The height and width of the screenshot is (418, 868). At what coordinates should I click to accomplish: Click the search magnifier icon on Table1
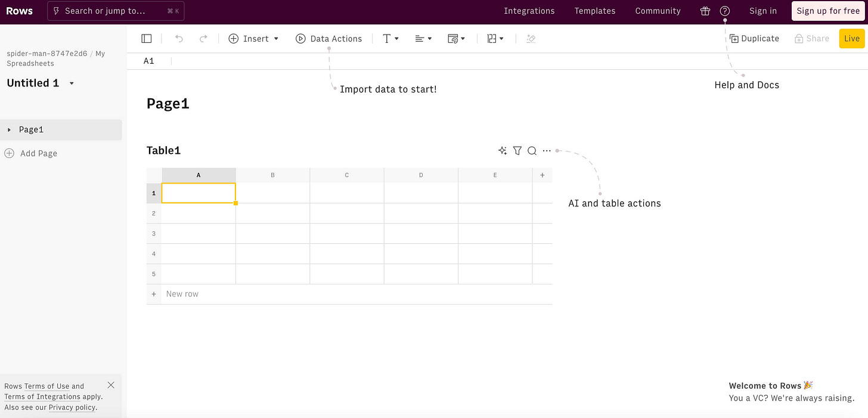tap(532, 151)
